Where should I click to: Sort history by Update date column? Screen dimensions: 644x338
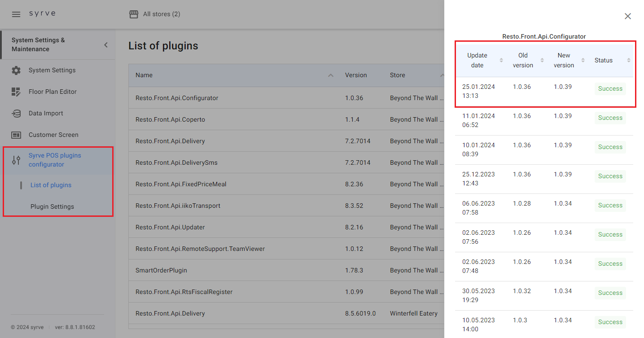pos(501,61)
